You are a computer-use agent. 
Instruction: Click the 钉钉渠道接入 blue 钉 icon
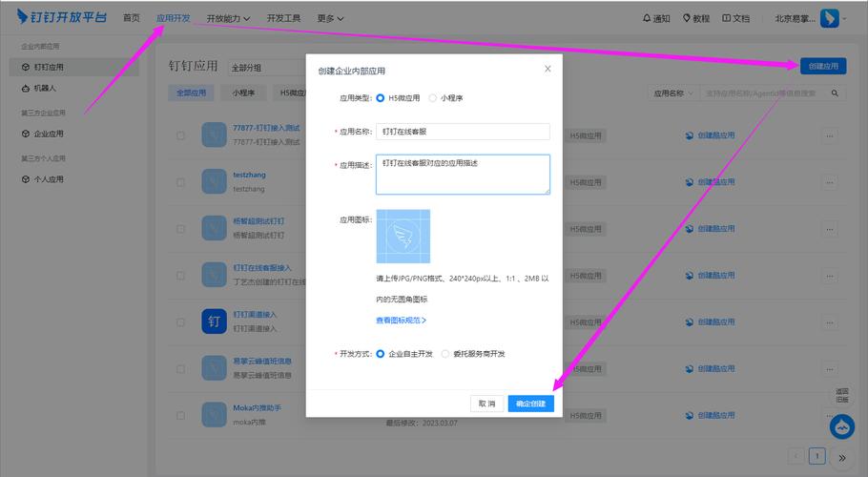(214, 321)
